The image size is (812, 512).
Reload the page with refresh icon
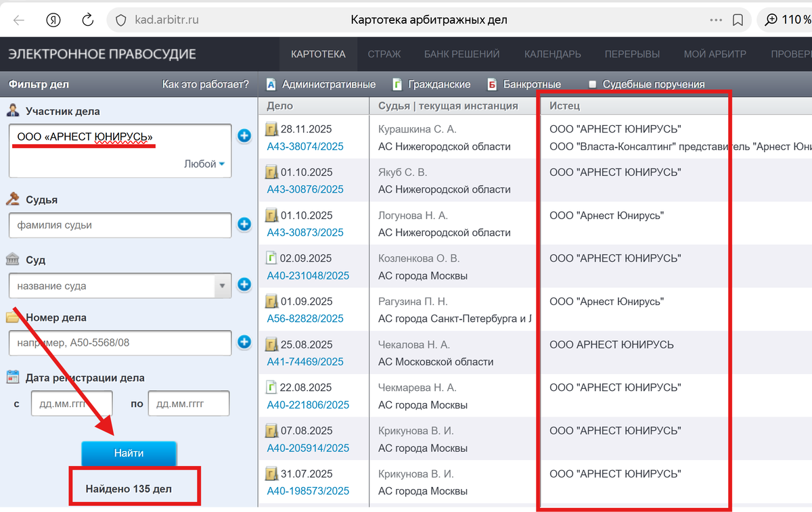click(87, 20)
